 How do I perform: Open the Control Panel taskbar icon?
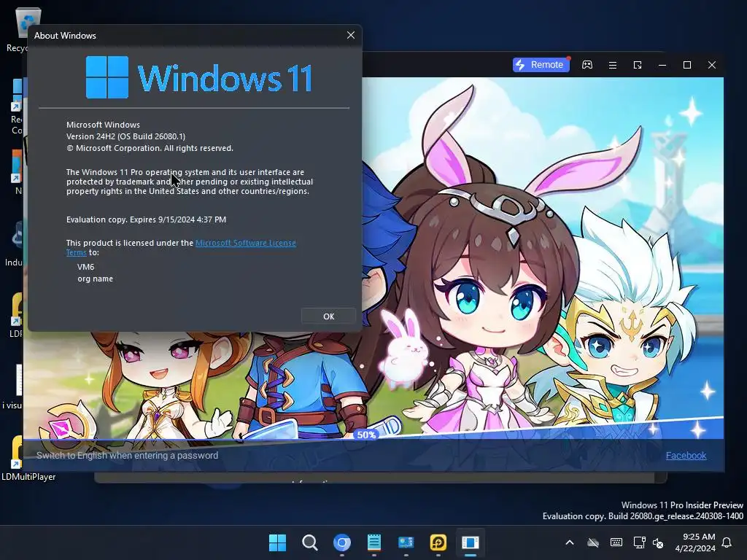[406, 542]
